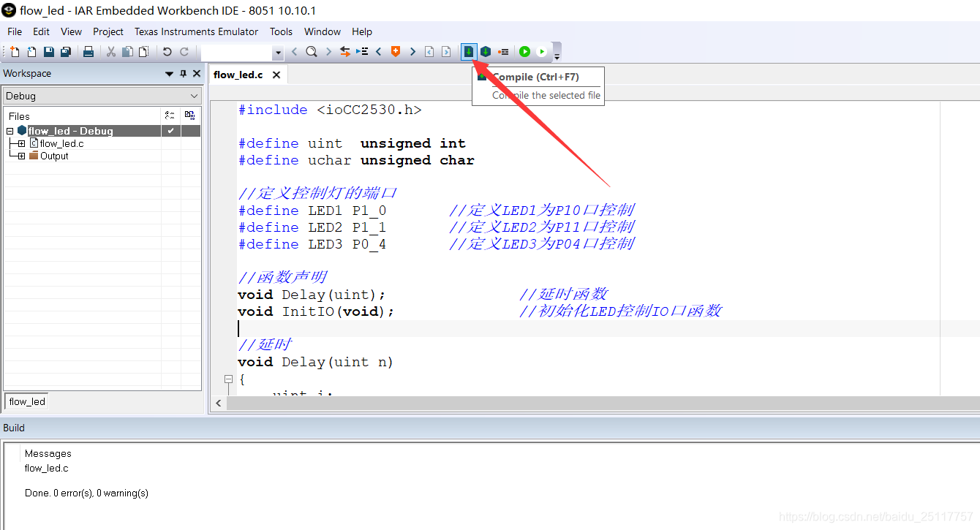Redo the last edit

click(x=184, y=52)
